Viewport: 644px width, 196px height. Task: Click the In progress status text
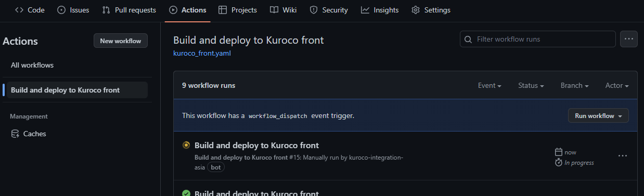(579, 163)
